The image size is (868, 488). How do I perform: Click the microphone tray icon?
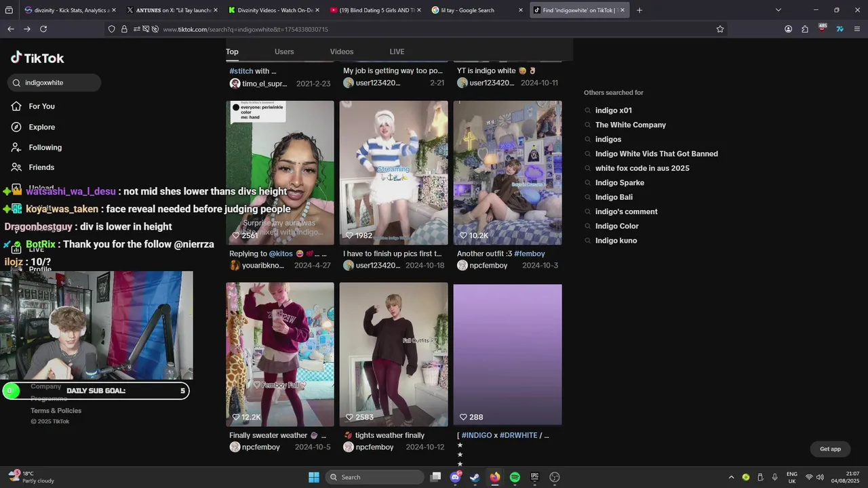coord(774,477)
